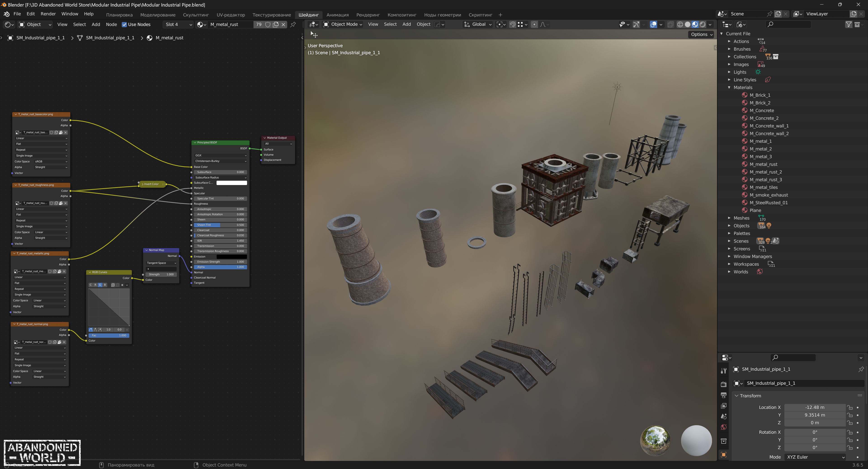Open the Global transform orientation dropdown
This screenshot has width=868, height=469.
click(478, 25)
